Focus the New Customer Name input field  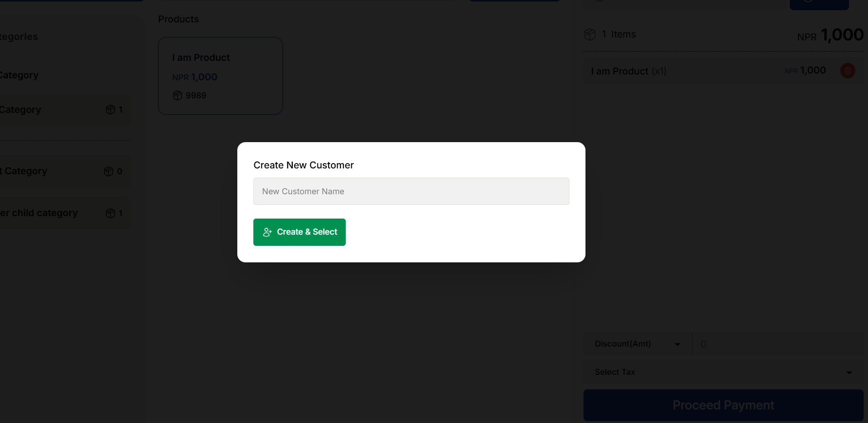click(x=411, y=191)
